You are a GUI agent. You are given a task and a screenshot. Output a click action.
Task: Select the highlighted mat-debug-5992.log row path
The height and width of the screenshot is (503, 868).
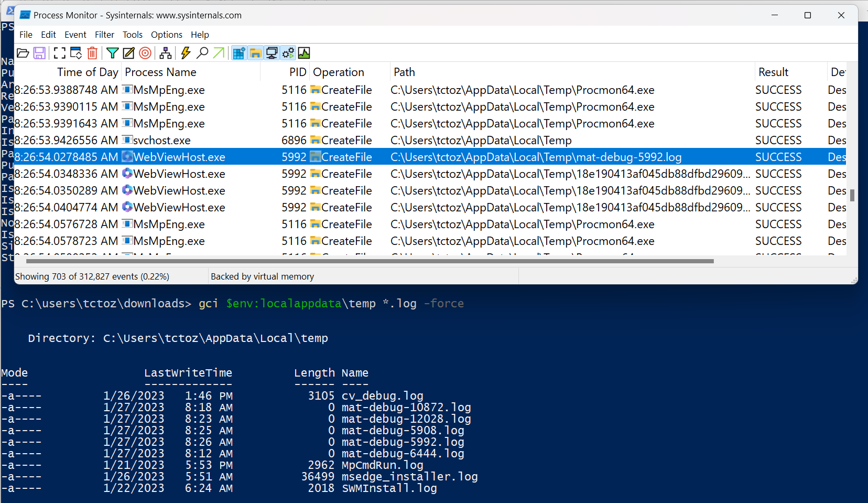click(536, 157)
